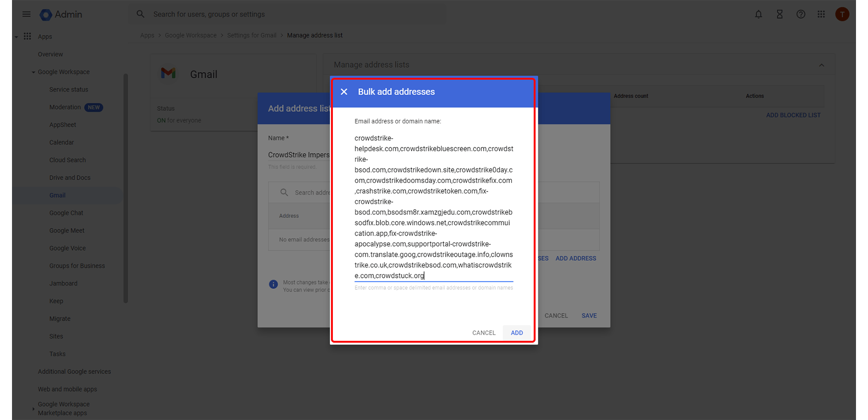This screenshot has height=420, width=868.
Task: Open Migrate in sidebar
Action: pyautogui.click(x=60, y=319)
